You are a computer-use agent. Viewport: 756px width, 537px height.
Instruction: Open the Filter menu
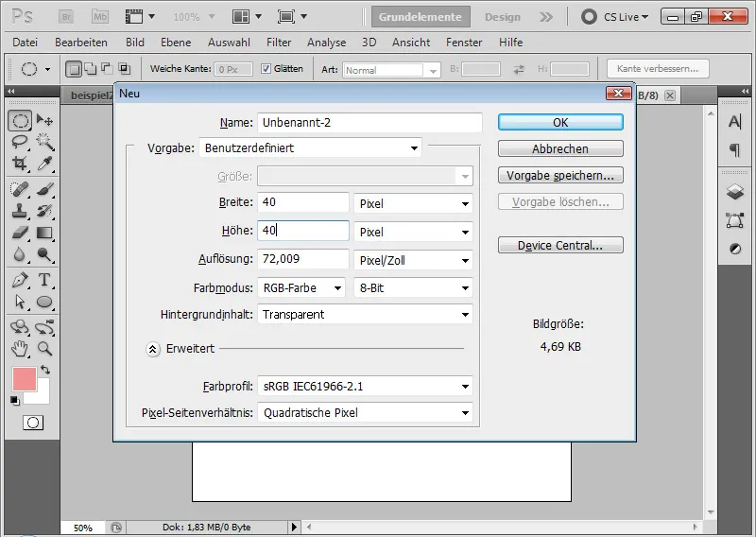click(279, 43)
